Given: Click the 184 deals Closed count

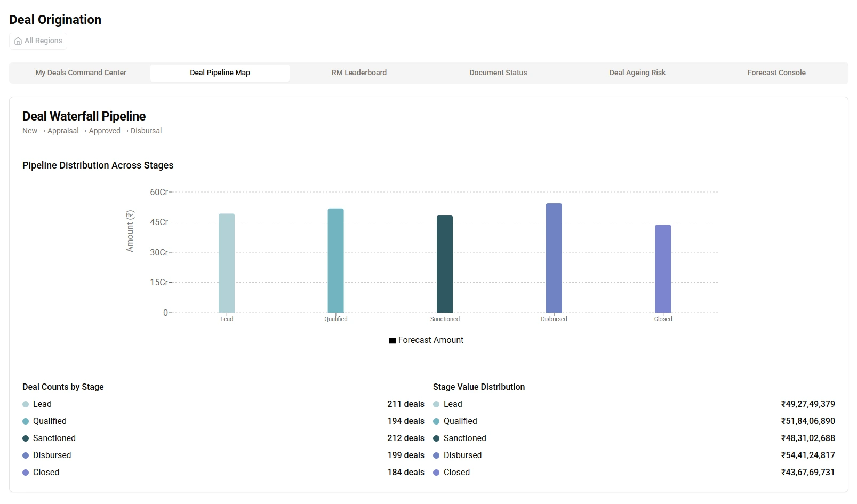Looking at the screenshot, I should [406, 473].
